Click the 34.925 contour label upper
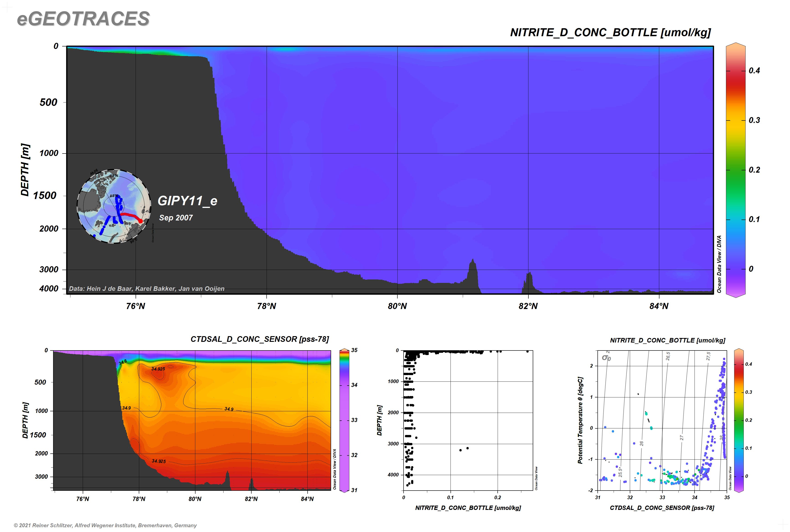 (158, 369)
